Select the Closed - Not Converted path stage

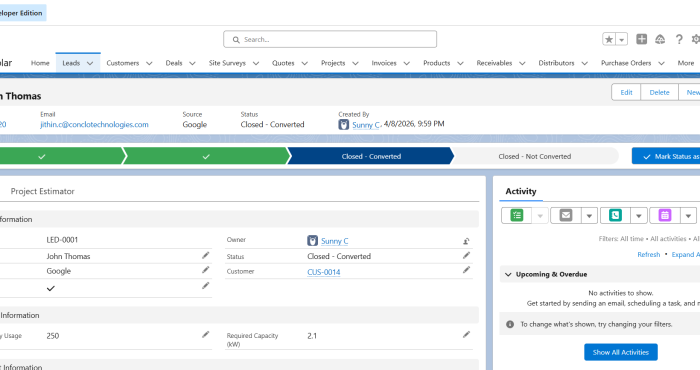coord(535,156)
